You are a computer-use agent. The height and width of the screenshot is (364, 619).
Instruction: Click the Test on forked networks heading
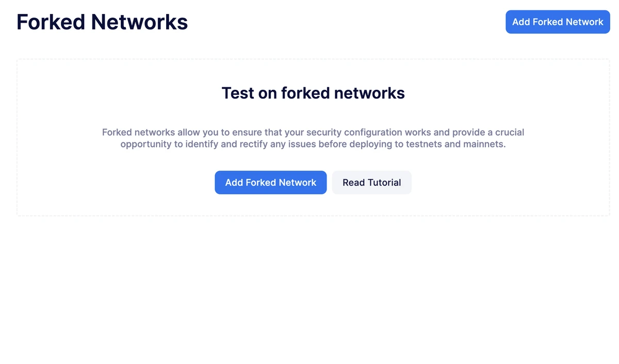[313, 93]
